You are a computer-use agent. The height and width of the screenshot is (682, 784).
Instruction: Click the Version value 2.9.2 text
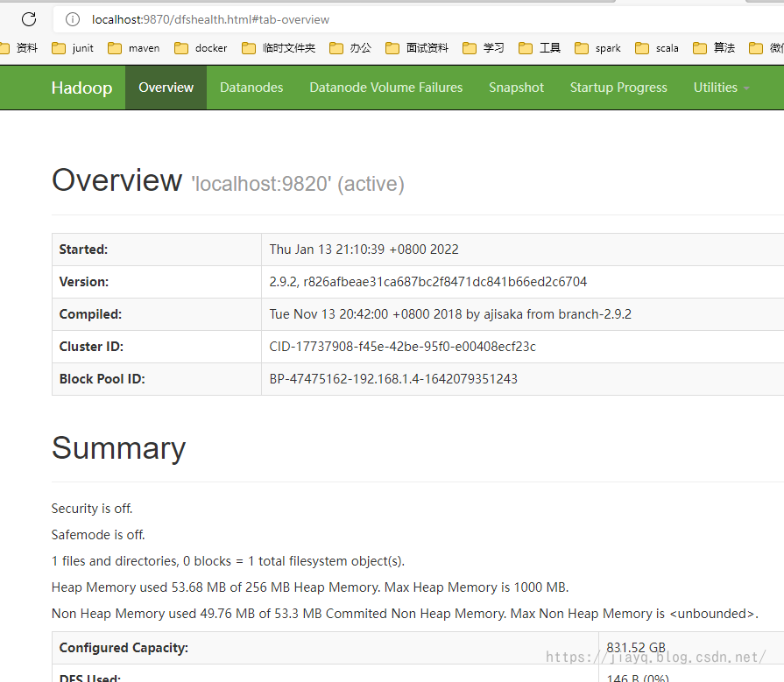coord(428,282)
